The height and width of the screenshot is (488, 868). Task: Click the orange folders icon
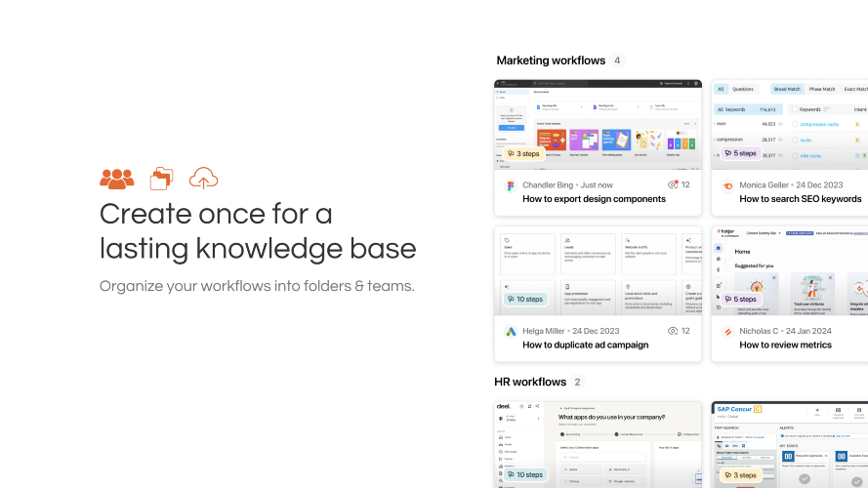pos(162,179)
